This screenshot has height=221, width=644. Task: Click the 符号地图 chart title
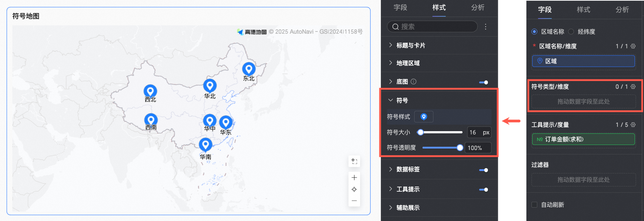(26, 16)
